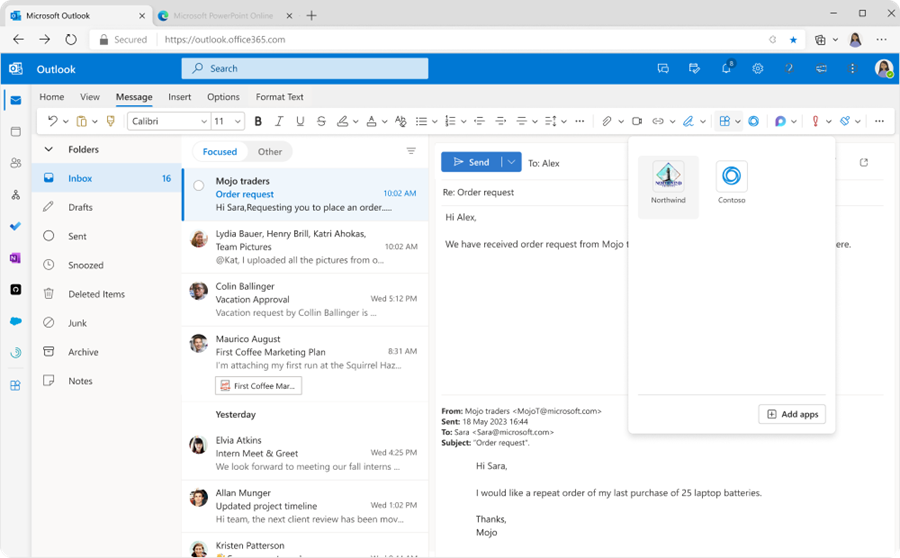Click the undo icon
Screen dimensions: 900x558
tap(53, 121)
